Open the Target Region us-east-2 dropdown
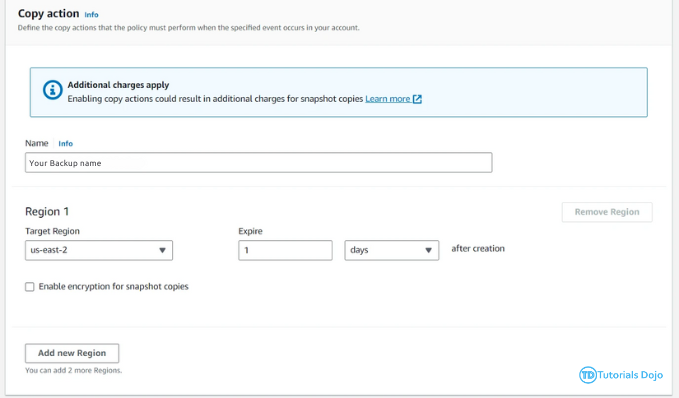Viewport: 679px width, 398px height. pyautogui.click(x=99, y=250)
